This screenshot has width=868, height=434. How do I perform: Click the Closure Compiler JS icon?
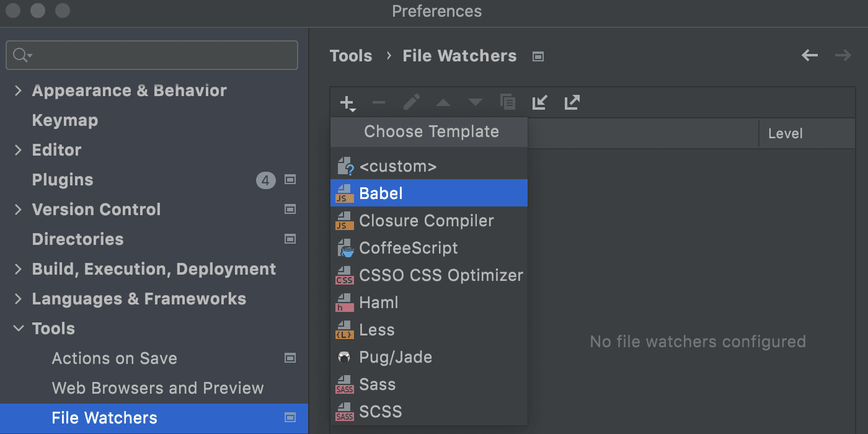(344, 221)
